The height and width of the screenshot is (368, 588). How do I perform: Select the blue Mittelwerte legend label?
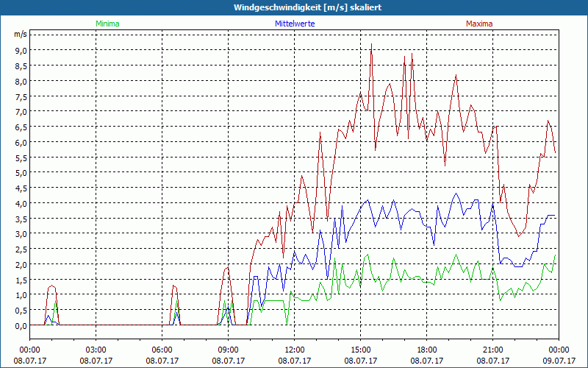pyautogui.click(x=295, y=24)
